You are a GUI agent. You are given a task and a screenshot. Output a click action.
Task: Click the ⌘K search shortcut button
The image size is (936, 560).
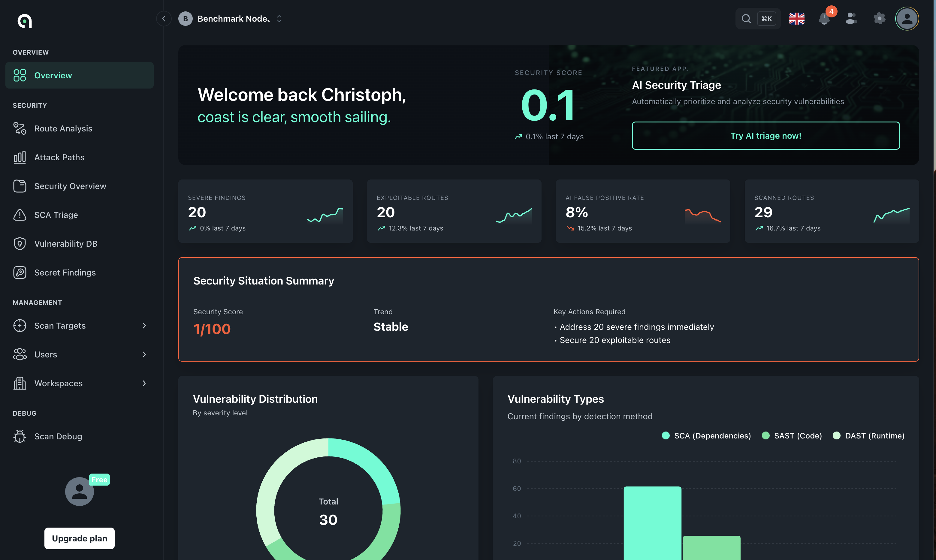tap(766, 19)
